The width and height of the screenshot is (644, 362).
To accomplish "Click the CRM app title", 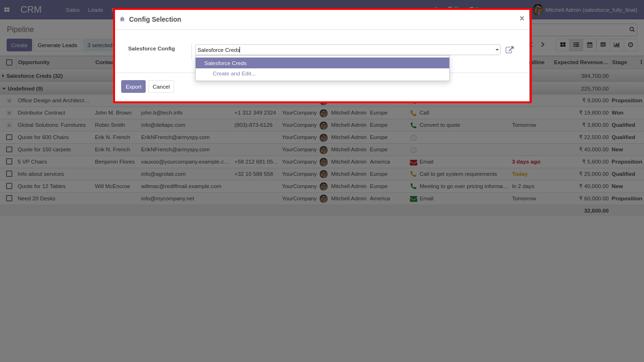I will pos(31,9).
